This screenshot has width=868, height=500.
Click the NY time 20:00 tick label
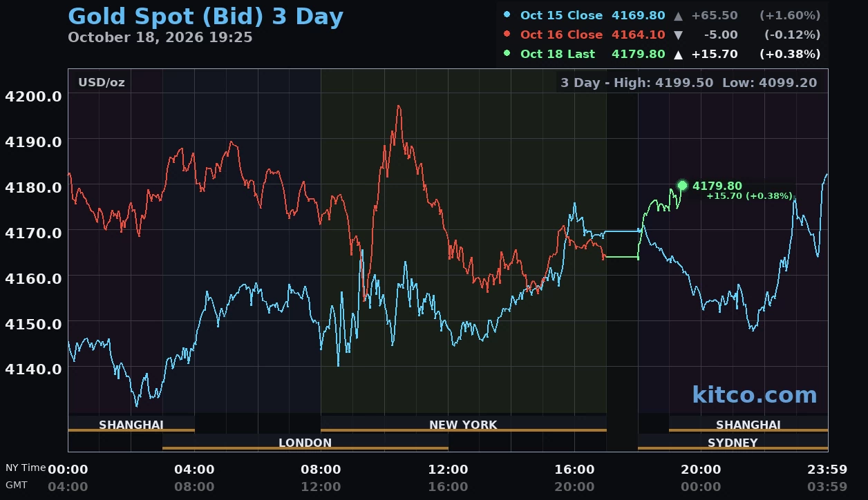click(x=701, y=470)
